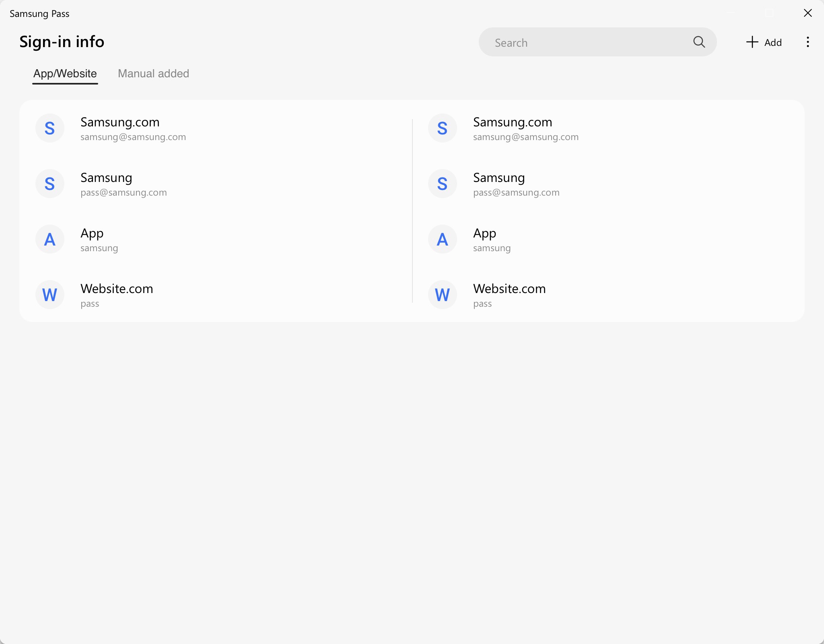Image resolution: width=824 pixels, height=644 pixels.
Task: Click the Add button with plus icon
Action: pyautogui.click(x=764, y=42)
